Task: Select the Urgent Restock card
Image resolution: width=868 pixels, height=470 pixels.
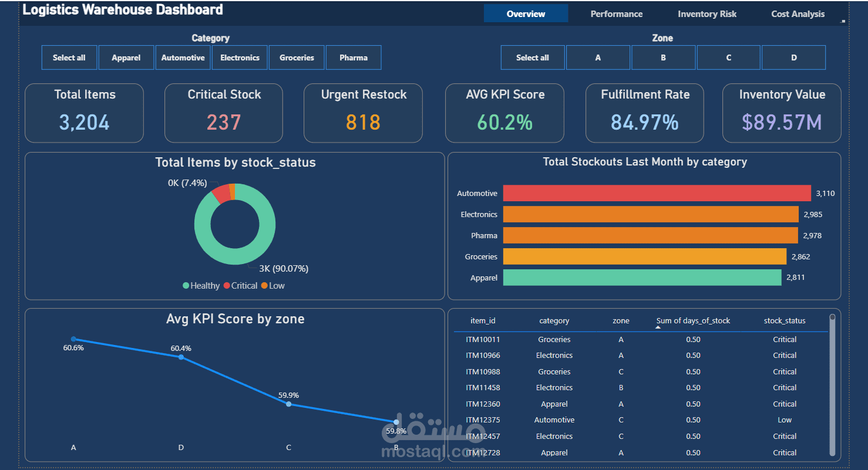Action: [x=363, y=113]
